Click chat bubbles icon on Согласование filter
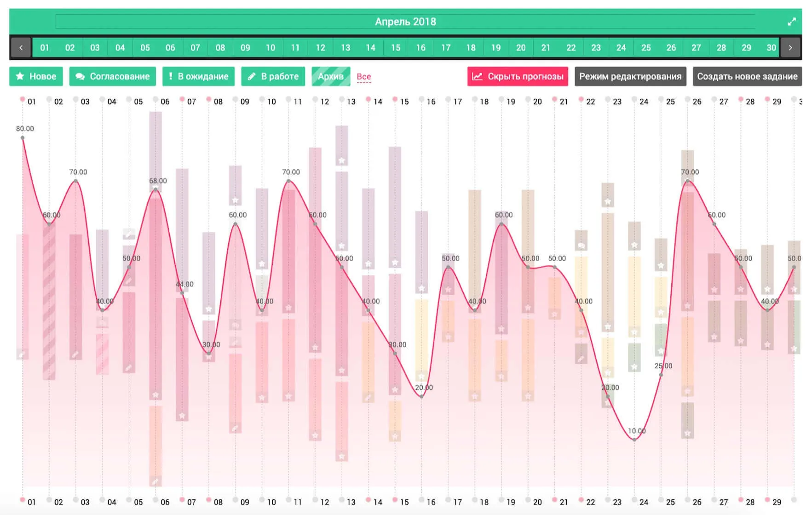The width and height of the screenshot is (812, 515). [x=80, y=76]
